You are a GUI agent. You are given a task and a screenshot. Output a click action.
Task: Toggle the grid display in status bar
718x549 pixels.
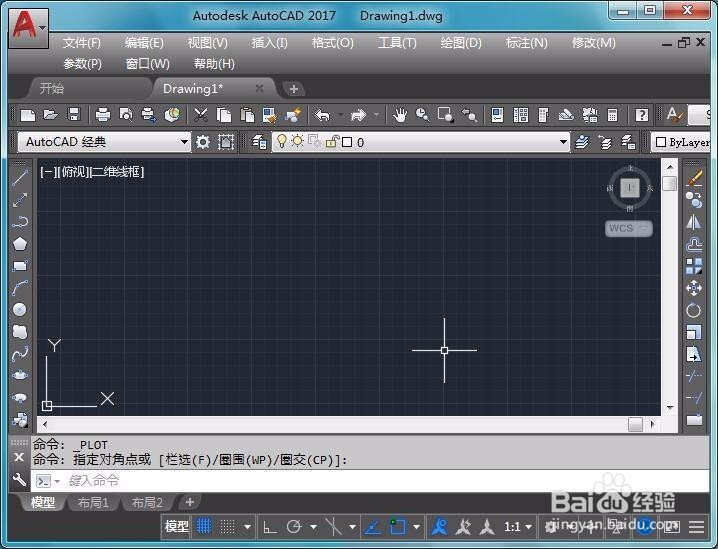pos(204,527)
